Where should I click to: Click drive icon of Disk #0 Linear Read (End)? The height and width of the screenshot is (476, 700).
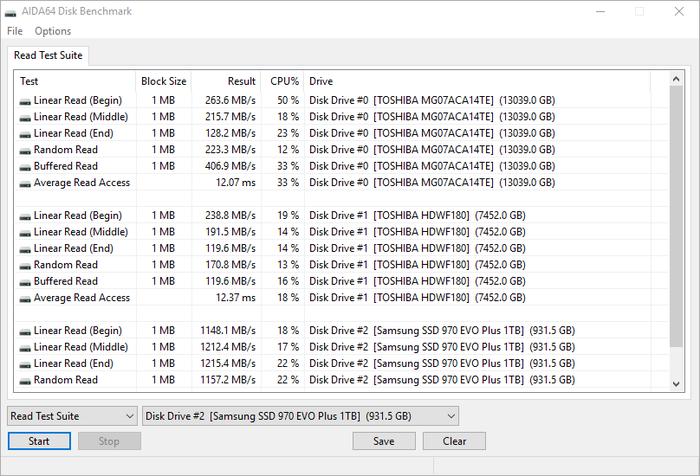coord(25,135)
